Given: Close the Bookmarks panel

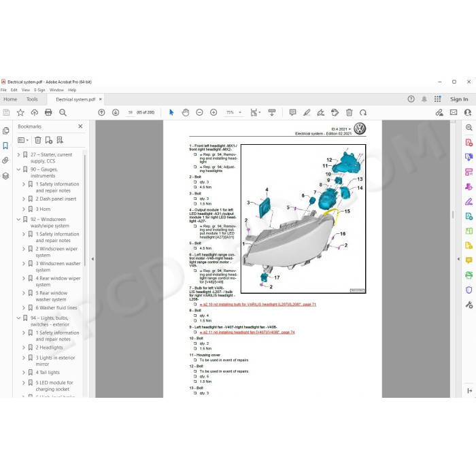Looking at the screenshot, I should tap(80, 126).
